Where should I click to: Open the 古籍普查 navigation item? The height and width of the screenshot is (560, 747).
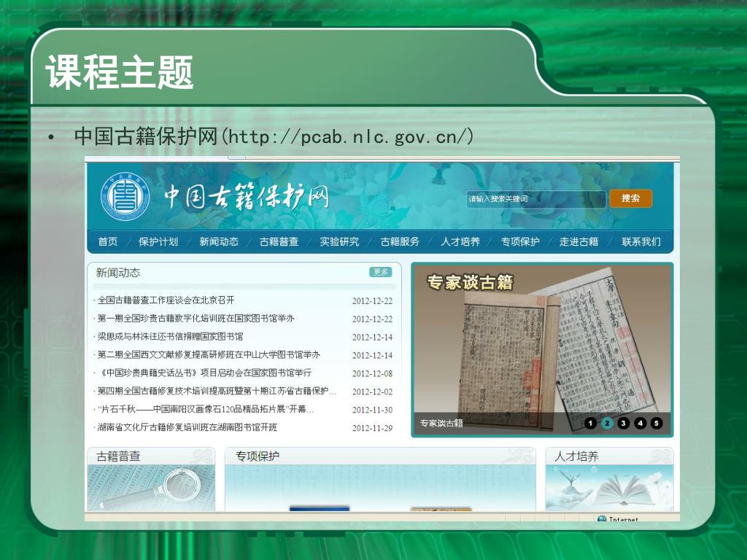coord(279,241)
